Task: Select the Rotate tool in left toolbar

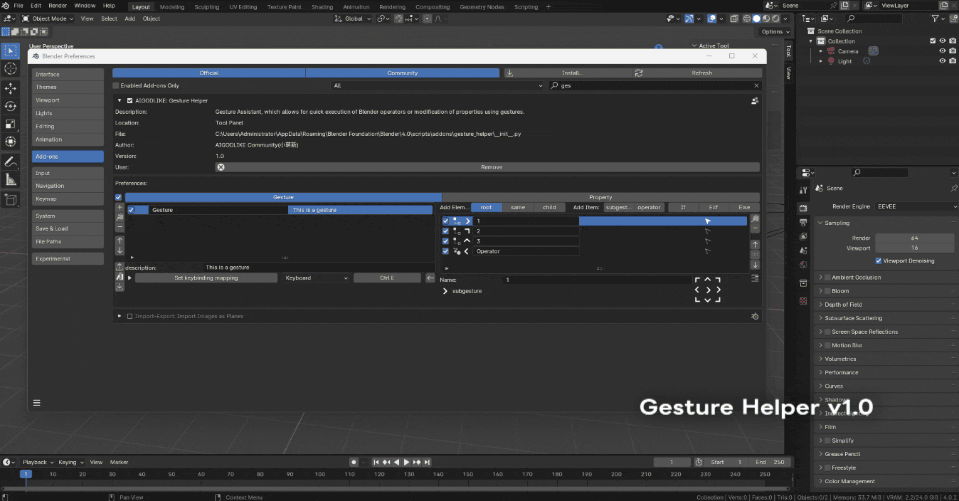Action: [10, 106]
